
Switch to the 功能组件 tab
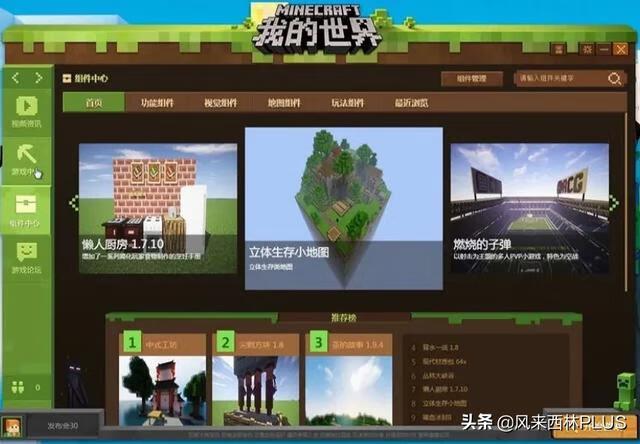click(162, 102)
